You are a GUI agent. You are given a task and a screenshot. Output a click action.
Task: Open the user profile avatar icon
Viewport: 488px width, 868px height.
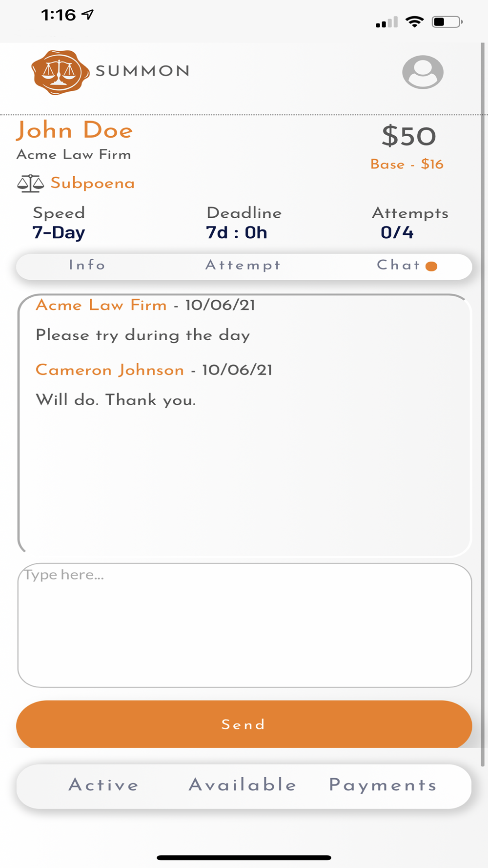423,72
